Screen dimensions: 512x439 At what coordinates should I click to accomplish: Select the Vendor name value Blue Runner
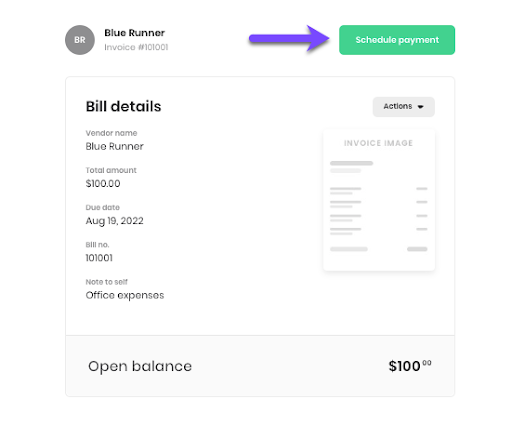click(x=114, y=146)
